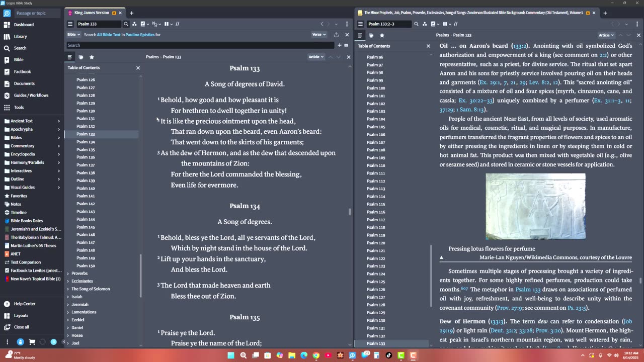The image size is (644, 362).
Task: Open the commentary favorites star tab
Action: pos(382,35)
